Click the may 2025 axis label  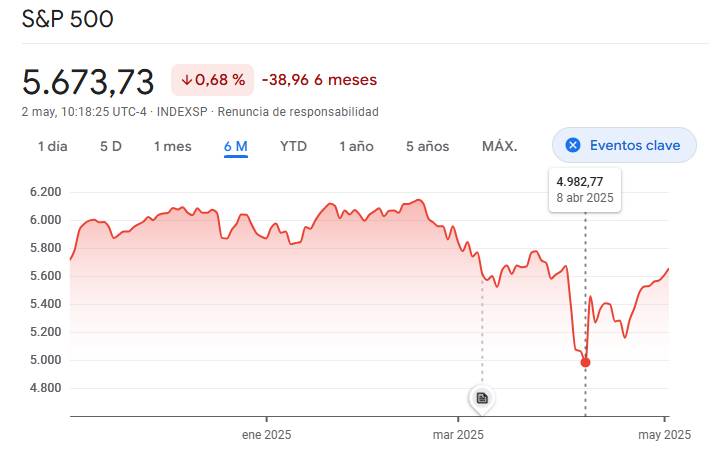(x=664, y=435)
